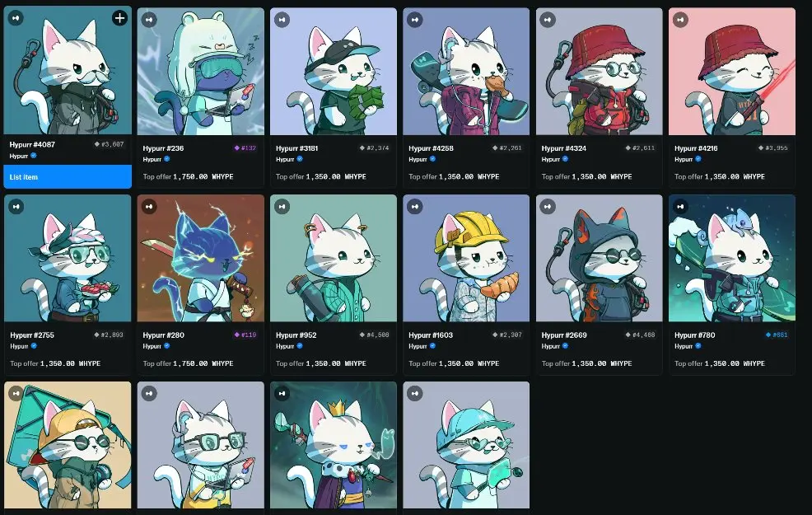This screenshot has height=515, width=812.
Task: Click the chain badge icon on Hypurr #280 image
Action: click(149, 206)
